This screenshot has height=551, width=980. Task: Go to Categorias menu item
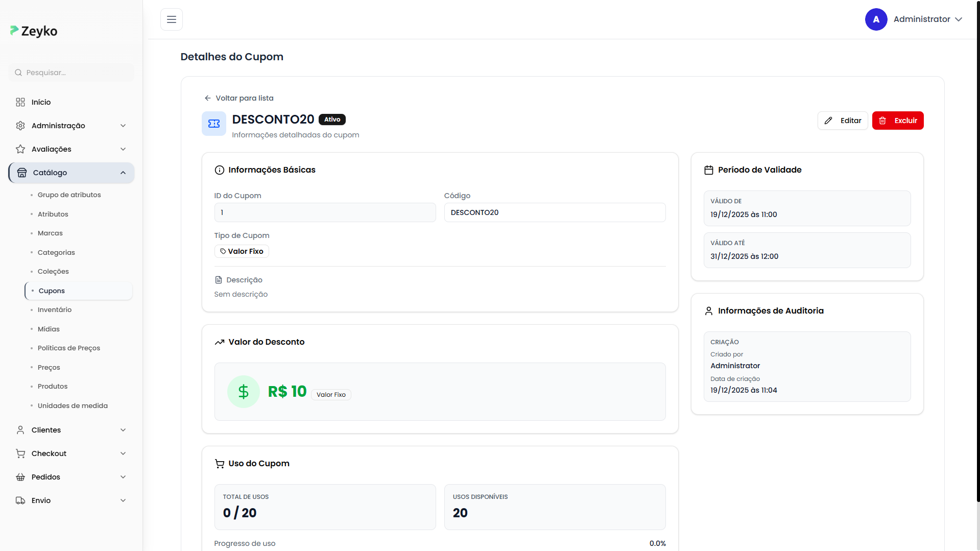(56, 252)
